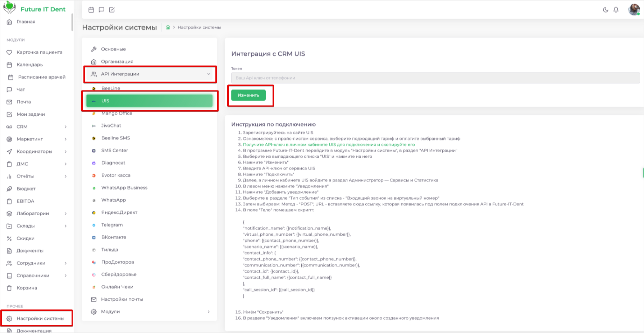
Task: Open the calendar icon in top toolbar
Action: pos(91,10)
